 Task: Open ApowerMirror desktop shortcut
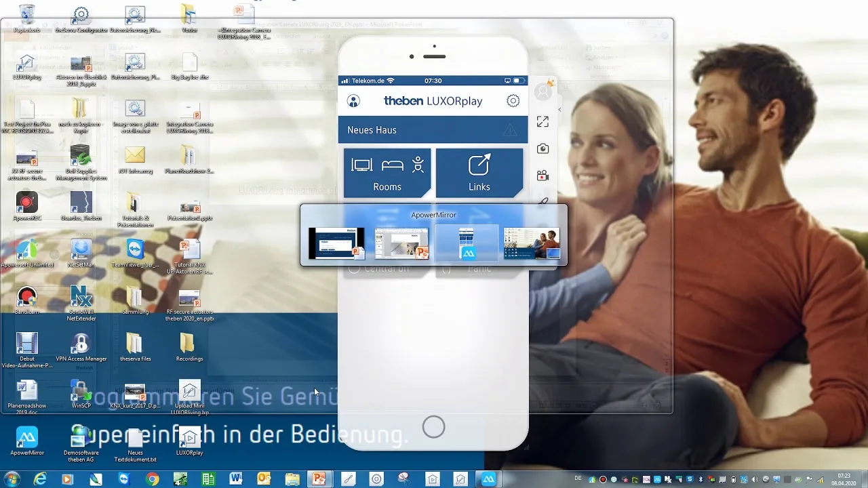[27, 441]
